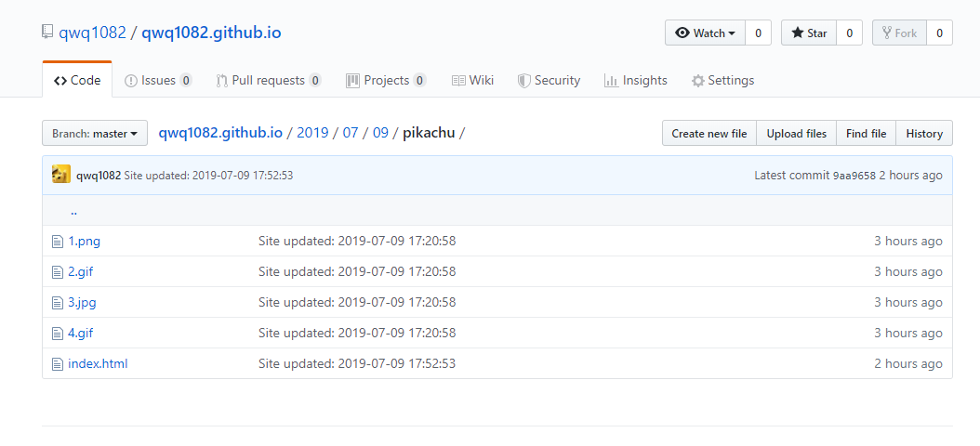The image size is (980, 446).
Task: Open latest commit 9aa9658 link
Action: [854, 176]
